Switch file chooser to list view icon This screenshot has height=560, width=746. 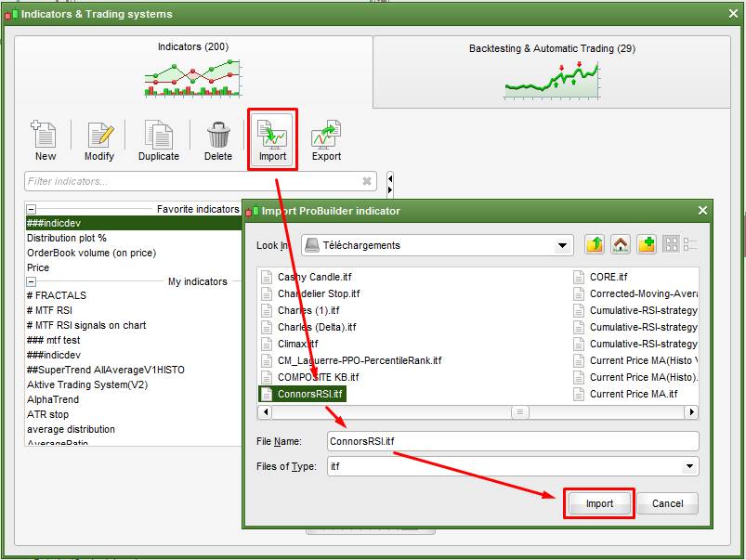tap(671, 244)
